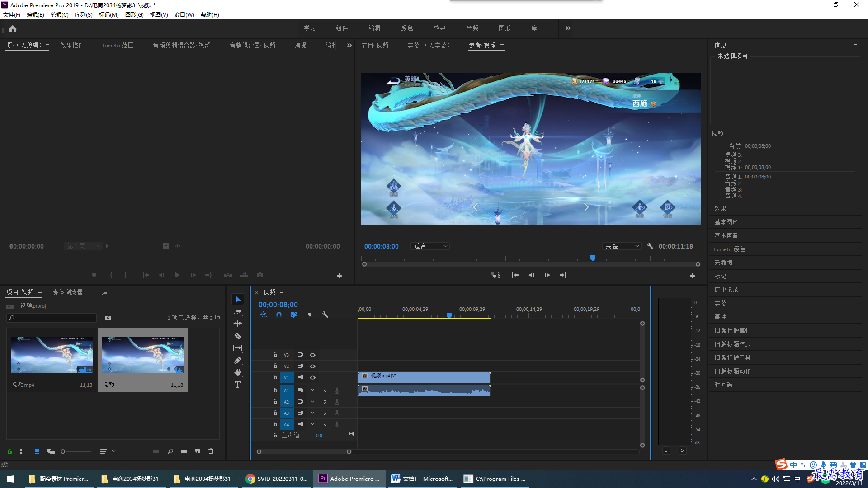
Task: Toggle insert sequences as nests option
Action: click(x=264, y=314)
